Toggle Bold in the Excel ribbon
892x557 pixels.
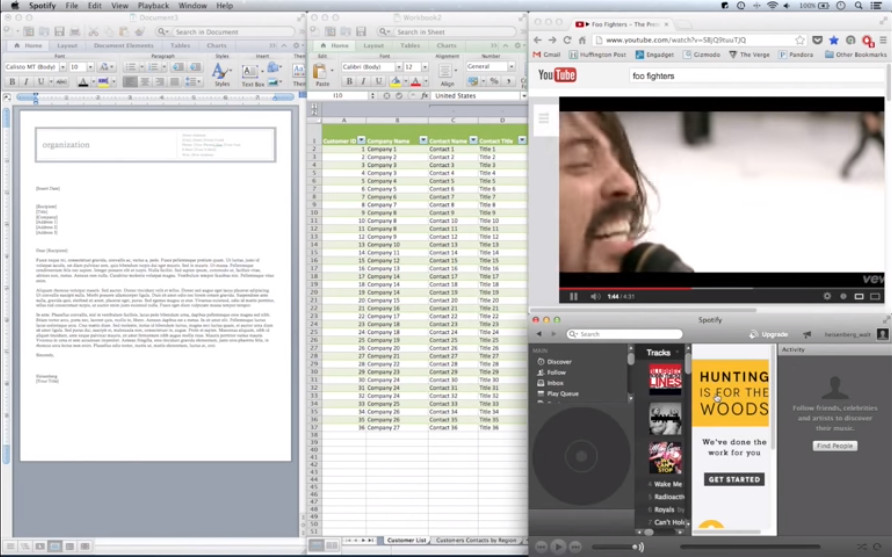tap(349, 81)
